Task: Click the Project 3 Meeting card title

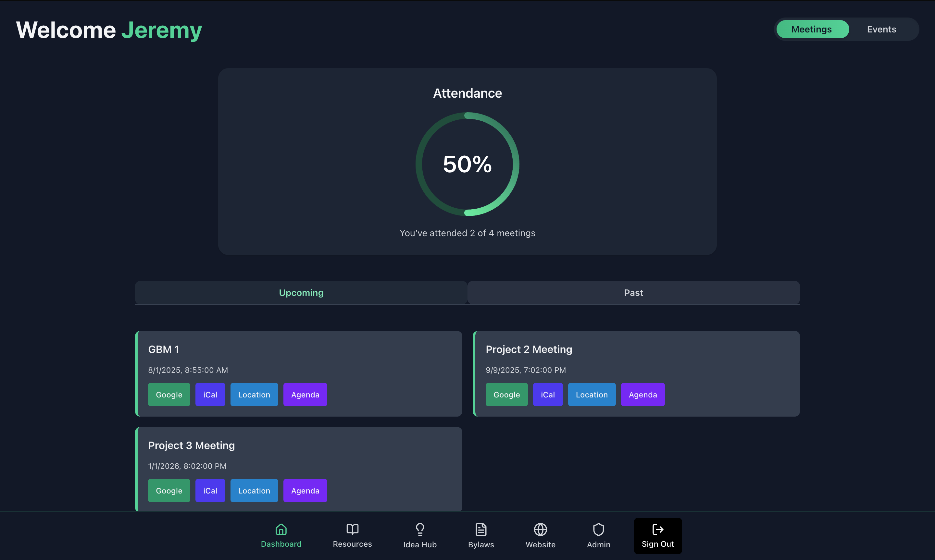Action: 191,446
